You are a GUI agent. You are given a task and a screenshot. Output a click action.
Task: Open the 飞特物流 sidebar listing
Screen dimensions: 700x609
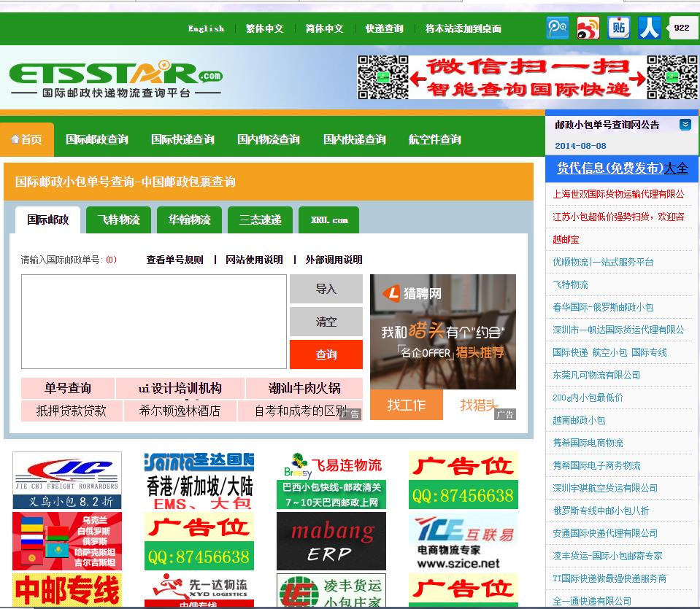(x=570, y=284)
